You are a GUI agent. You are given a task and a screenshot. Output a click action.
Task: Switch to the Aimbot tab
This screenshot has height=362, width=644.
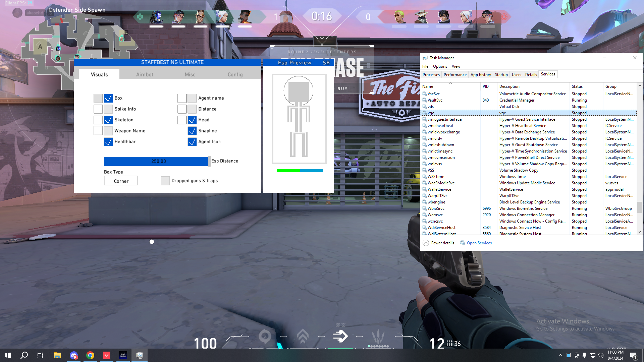coord(145,74)
